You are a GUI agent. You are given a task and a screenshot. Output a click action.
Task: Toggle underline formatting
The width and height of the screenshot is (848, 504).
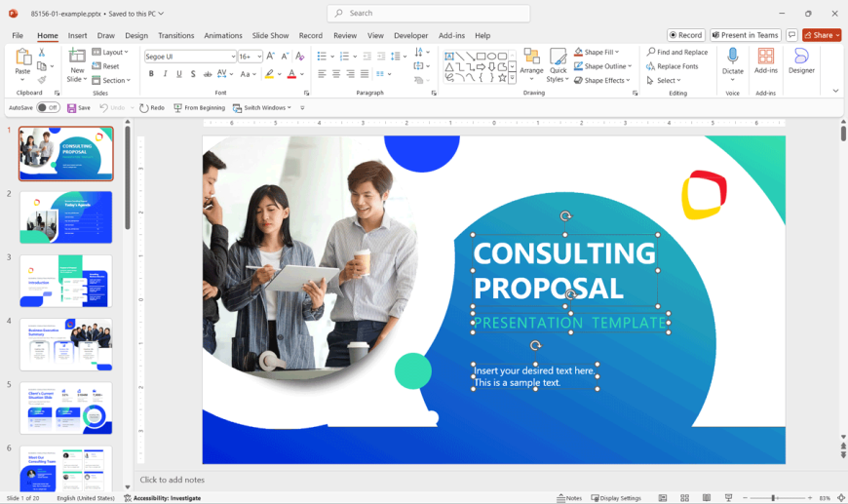click(179, 73)
